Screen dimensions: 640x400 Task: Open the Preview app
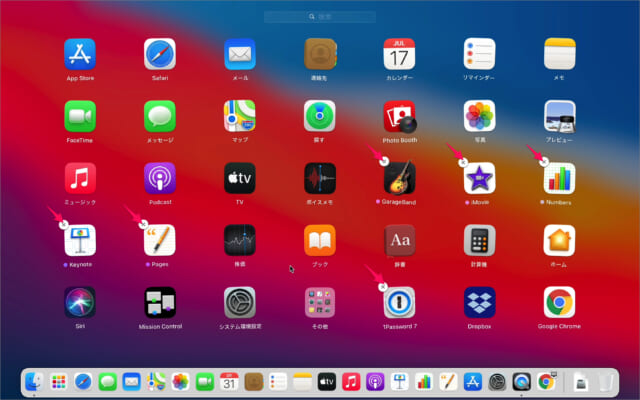pyautogui.click(x=560, y=117)
